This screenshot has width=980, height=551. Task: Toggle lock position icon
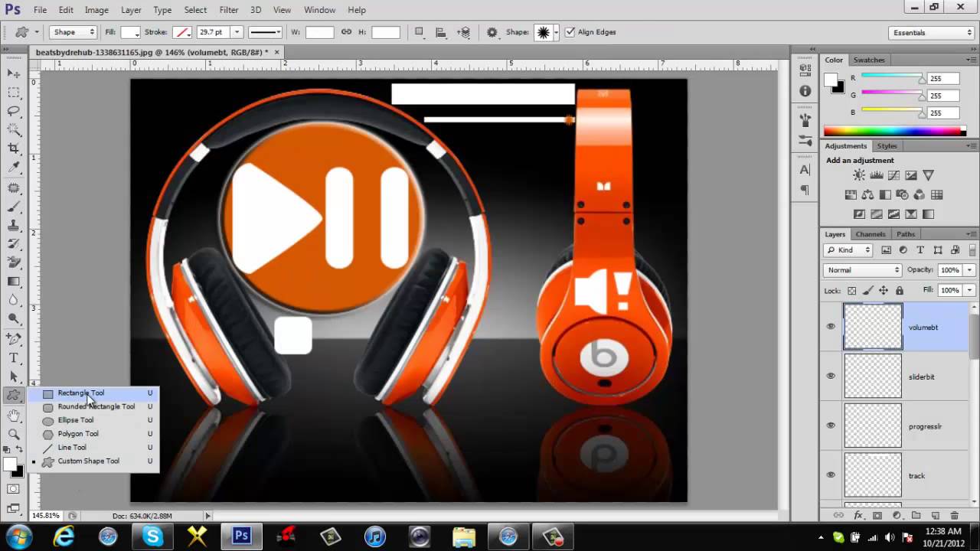click(884, 291)
